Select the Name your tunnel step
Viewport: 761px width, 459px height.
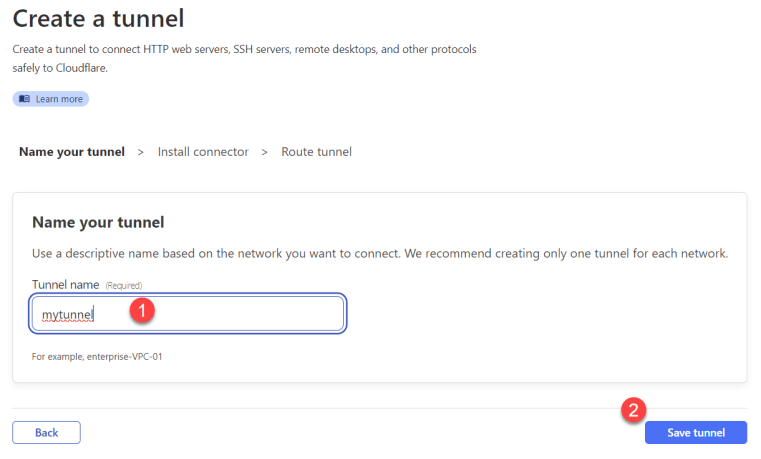tap(72, 152)
